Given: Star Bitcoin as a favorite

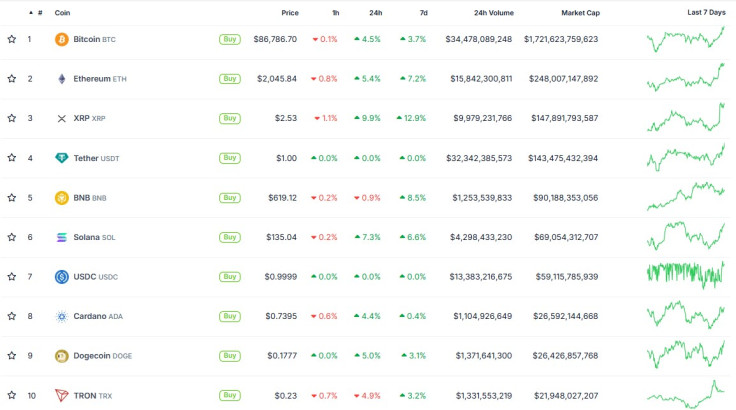Looking at the screenshot, I should 12,39.
